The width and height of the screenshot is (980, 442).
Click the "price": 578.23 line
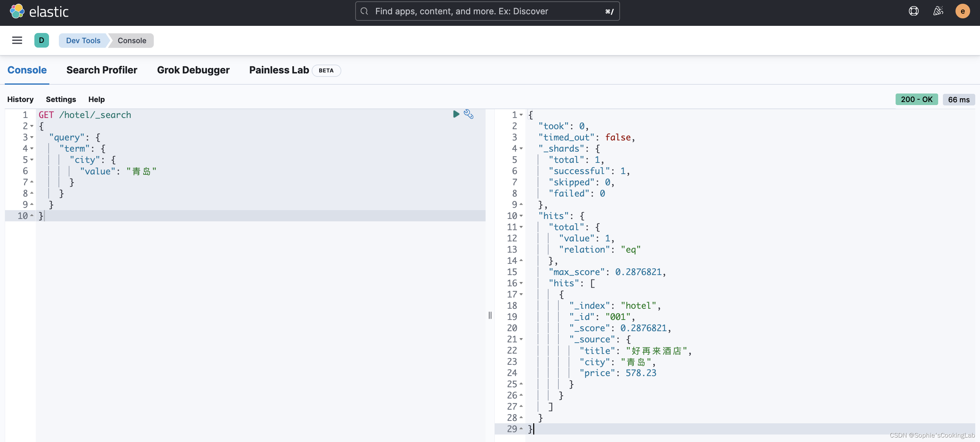pyautogui.click(x=618, y=373)
